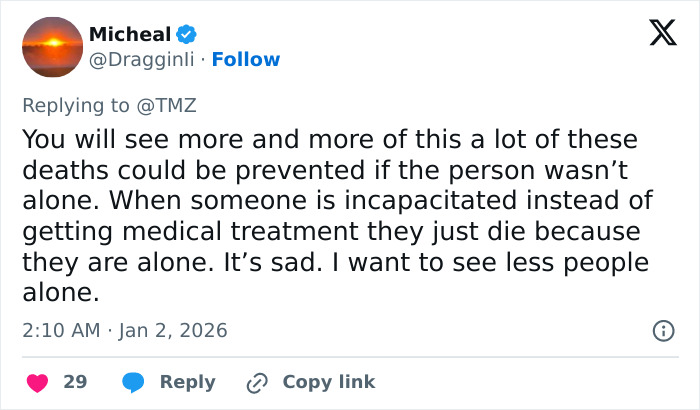This screenshot has width=700, height=410.
Task: Like the tweet with the heart icon
Action: [36, 382]
